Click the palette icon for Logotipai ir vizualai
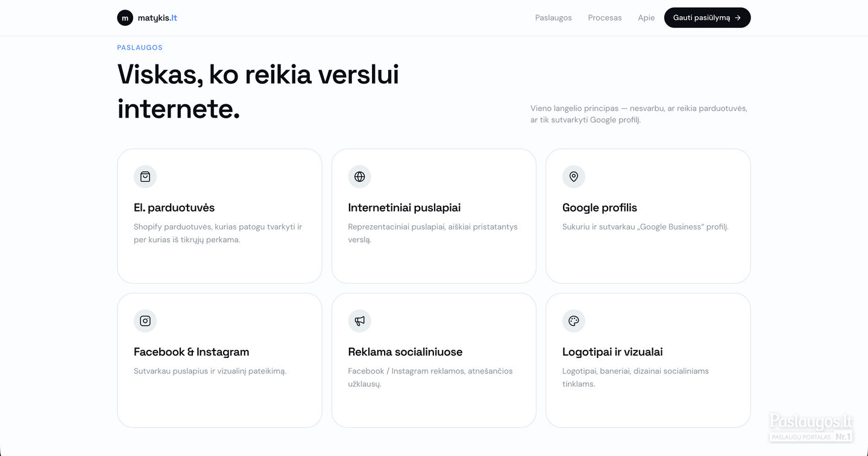This screenshot has width=868, height=456. point(574,321)
